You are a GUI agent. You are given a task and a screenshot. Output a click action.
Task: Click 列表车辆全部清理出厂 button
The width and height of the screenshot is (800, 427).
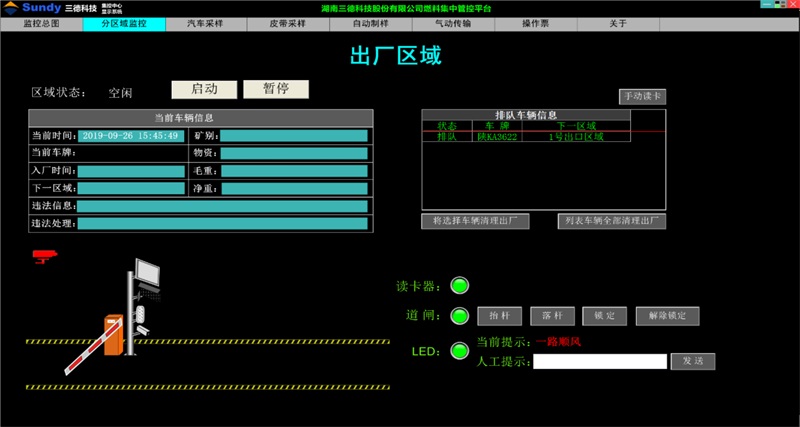click(611, 221)
